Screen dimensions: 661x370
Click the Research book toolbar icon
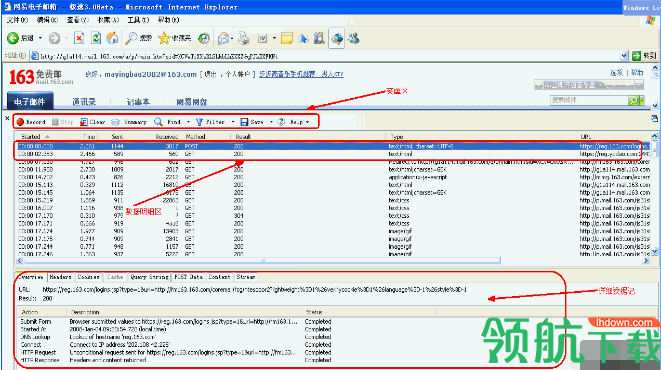[x=319, y=38]
